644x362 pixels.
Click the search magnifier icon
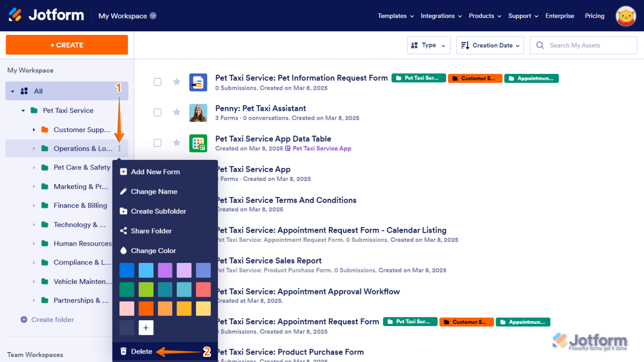point(540,45)
